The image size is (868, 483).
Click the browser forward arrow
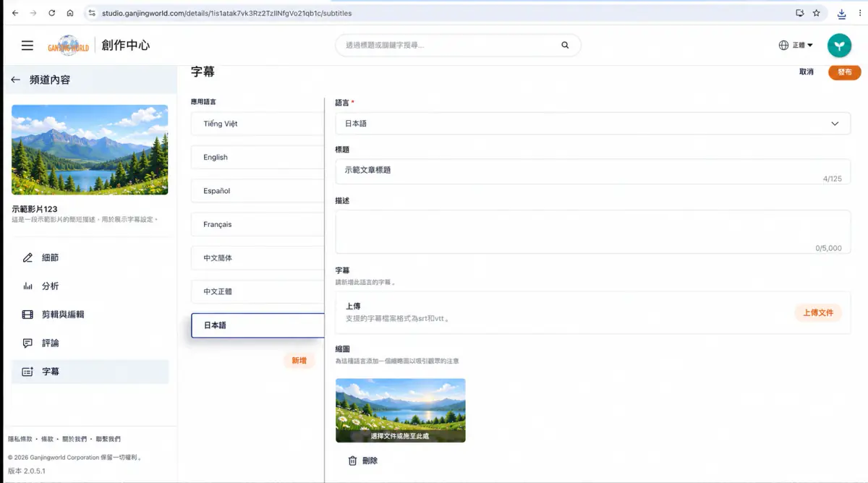(x=33, y=13)
